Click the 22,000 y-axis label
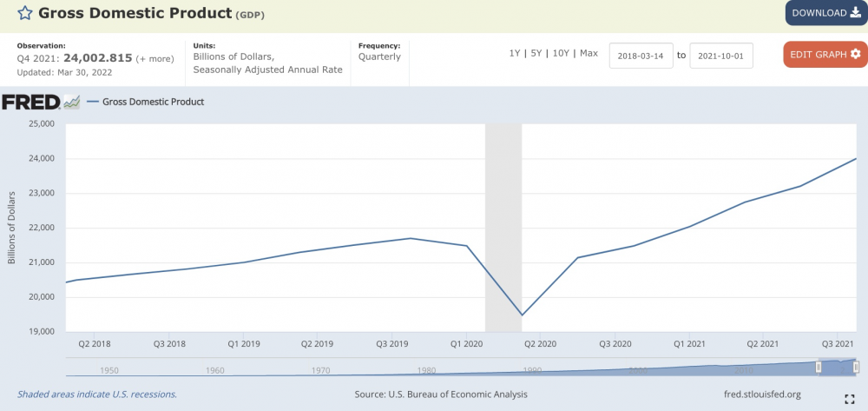This screenshot has height=411, width=868. coord(41,228)
